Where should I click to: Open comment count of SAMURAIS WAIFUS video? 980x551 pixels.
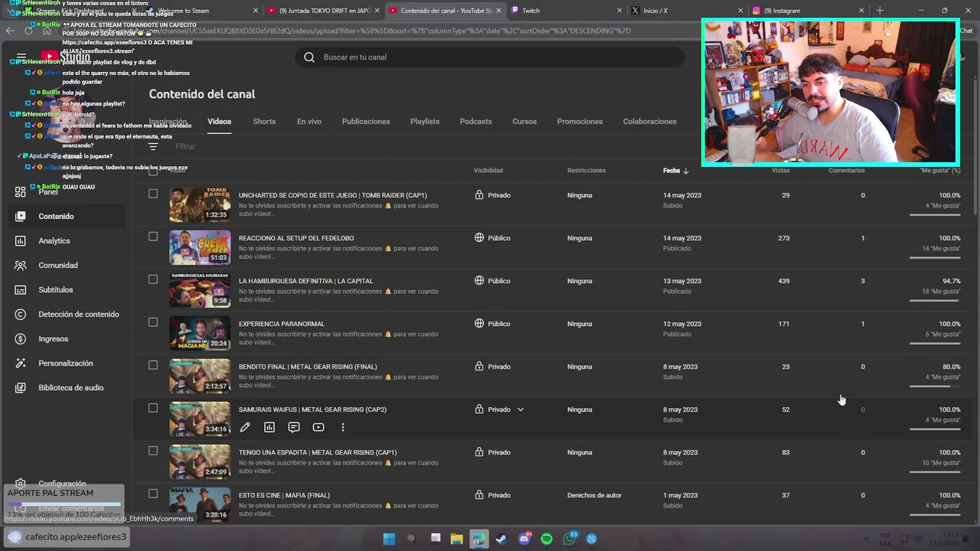pyautogui.click(x=862, y=409)
